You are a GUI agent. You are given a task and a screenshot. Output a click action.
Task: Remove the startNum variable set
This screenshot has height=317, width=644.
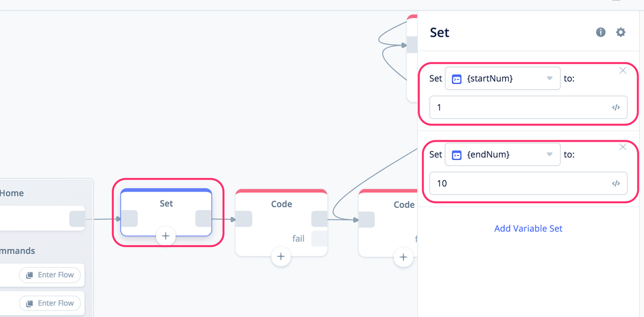click(x=623, y=71)
